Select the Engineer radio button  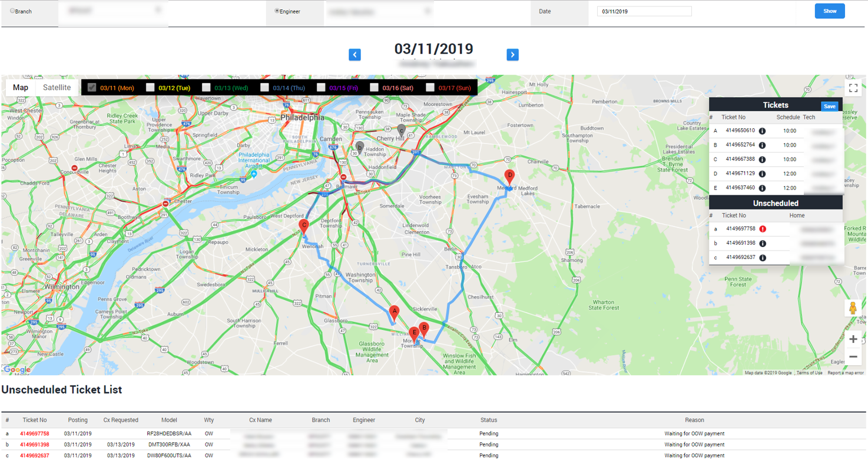pyautogui.click(x=277, y=11)
